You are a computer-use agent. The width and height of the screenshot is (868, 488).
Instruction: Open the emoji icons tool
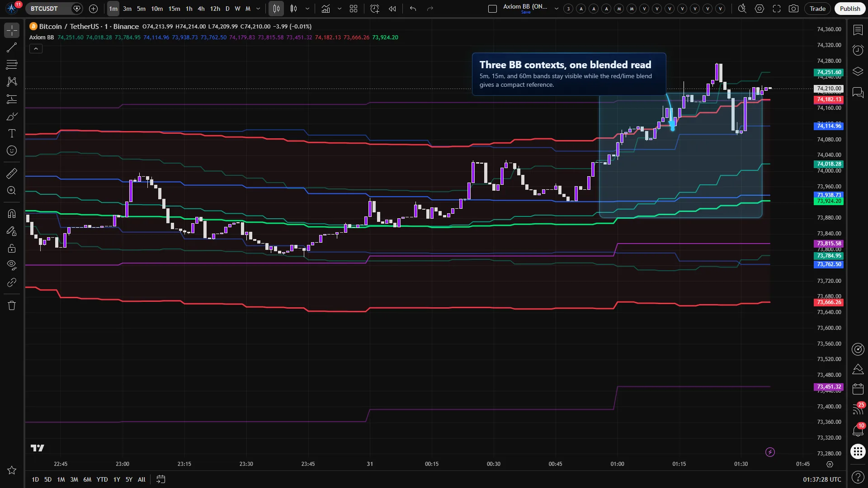pos(12,150)
